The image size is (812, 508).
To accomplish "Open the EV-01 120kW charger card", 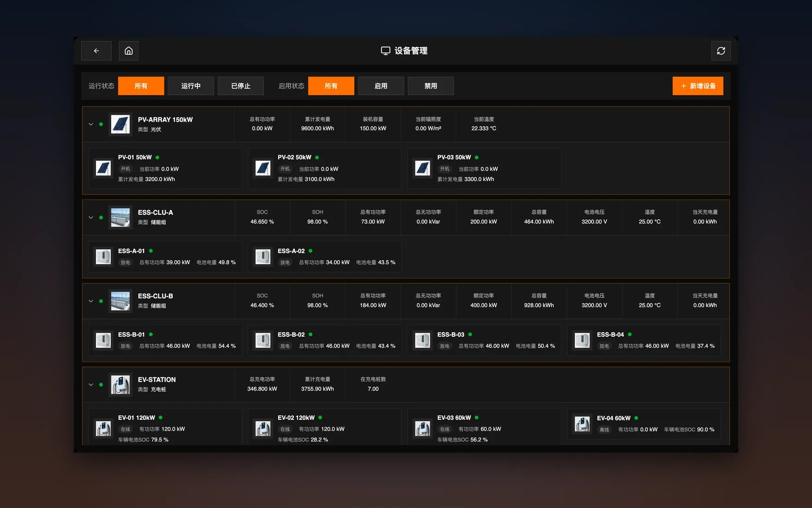I will click(x=165, y=427).
